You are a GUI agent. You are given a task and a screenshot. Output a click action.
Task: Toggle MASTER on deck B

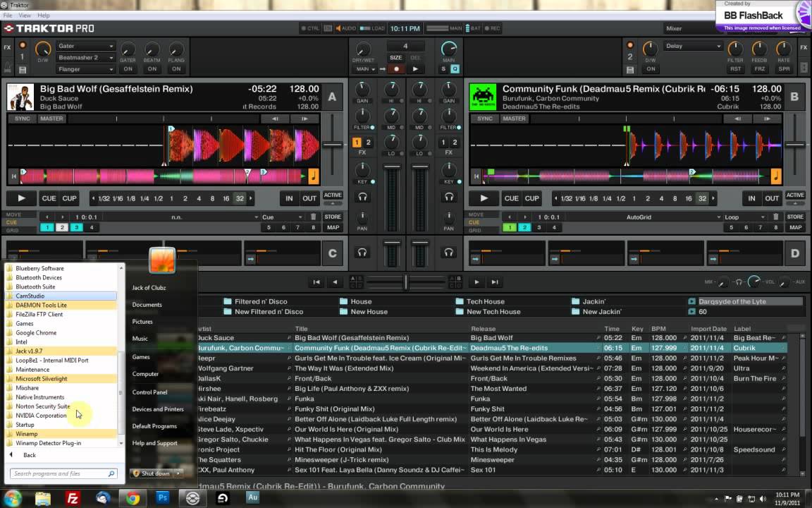(x=515, y=119)
